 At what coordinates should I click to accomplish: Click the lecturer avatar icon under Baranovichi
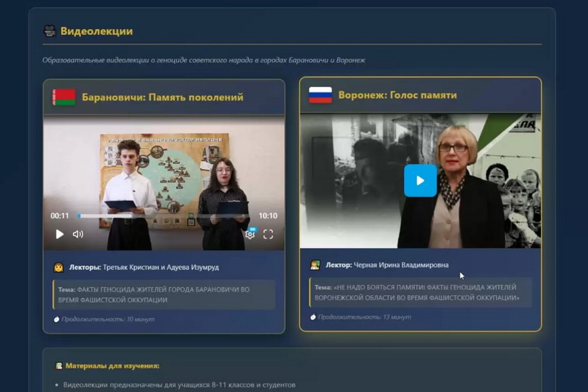pyautogui.click(x=58, y=267)
